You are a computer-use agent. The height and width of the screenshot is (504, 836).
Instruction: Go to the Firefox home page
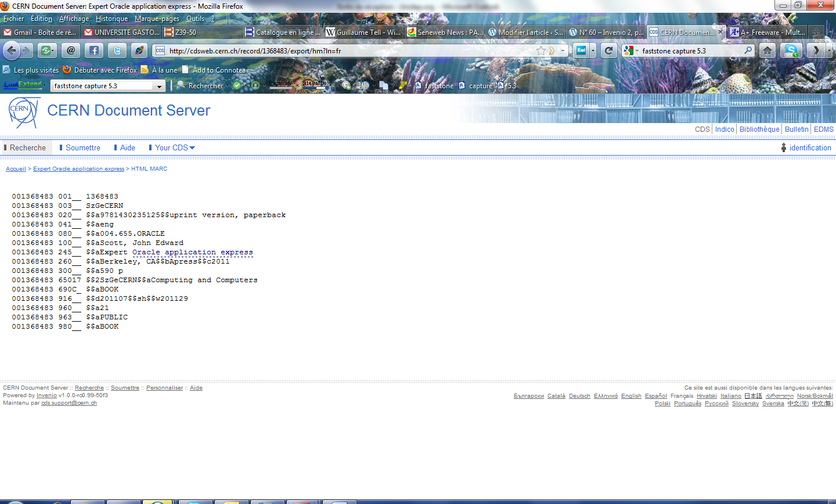[x=767, y=51]
